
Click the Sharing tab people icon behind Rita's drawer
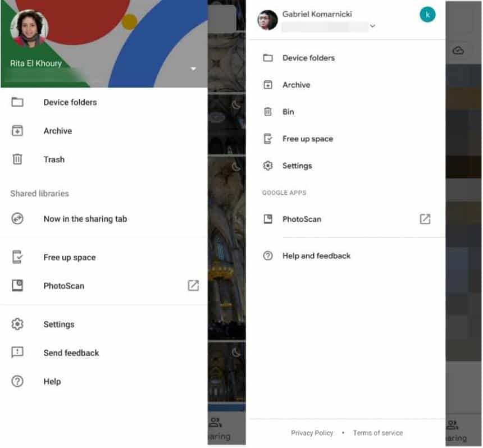[215, 422]
